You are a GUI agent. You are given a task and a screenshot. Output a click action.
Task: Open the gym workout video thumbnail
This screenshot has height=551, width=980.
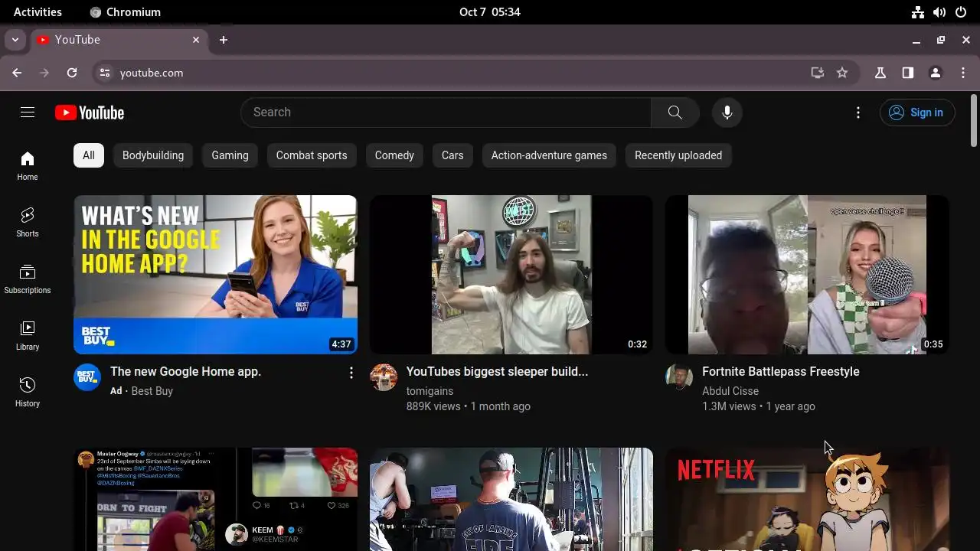point(511,499)
